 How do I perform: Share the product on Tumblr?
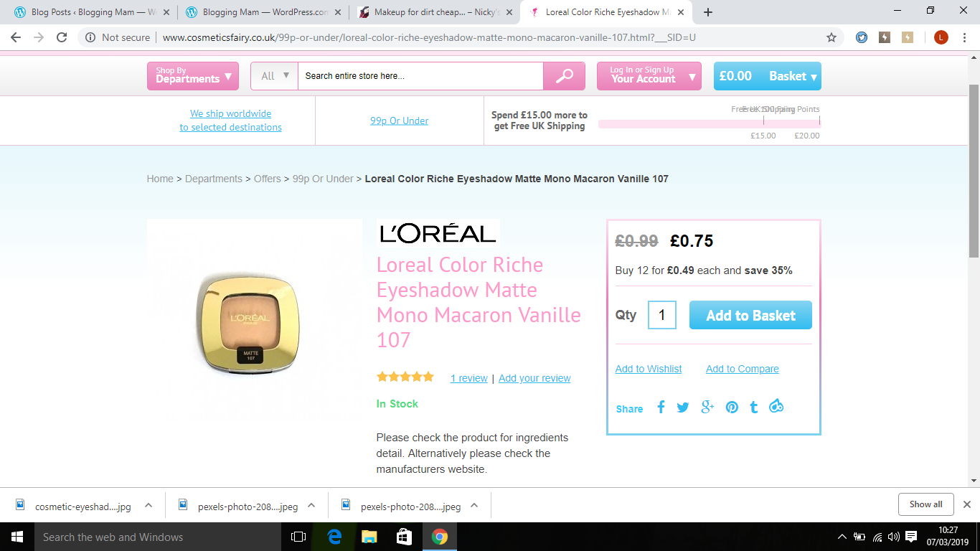pos(753,407)
